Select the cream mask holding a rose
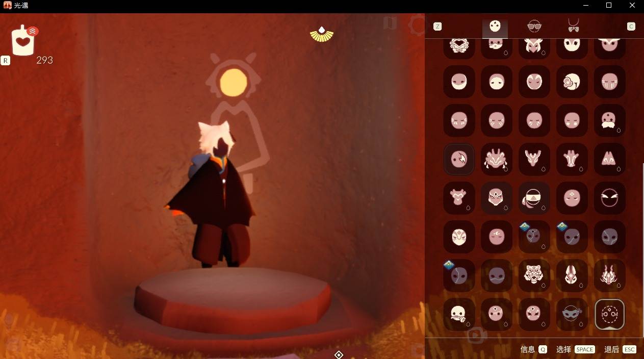The height and width of the screenshot is (359, 644). (459, 314)
